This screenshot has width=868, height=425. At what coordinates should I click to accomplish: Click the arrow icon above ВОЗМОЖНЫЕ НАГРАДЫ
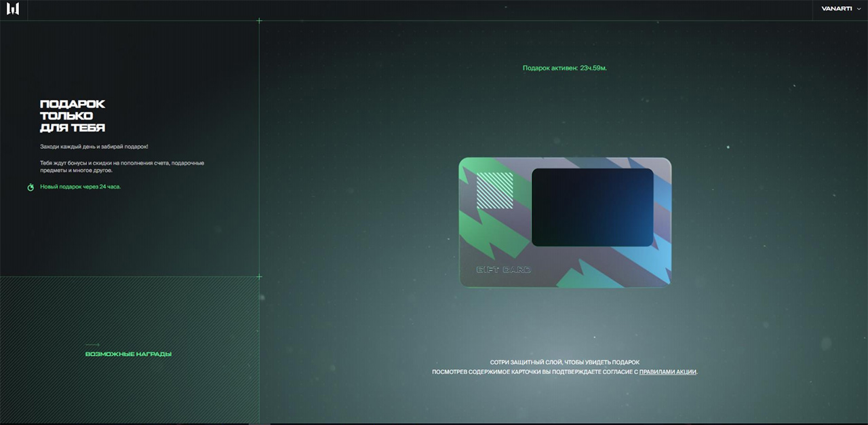tap(92, 345)
